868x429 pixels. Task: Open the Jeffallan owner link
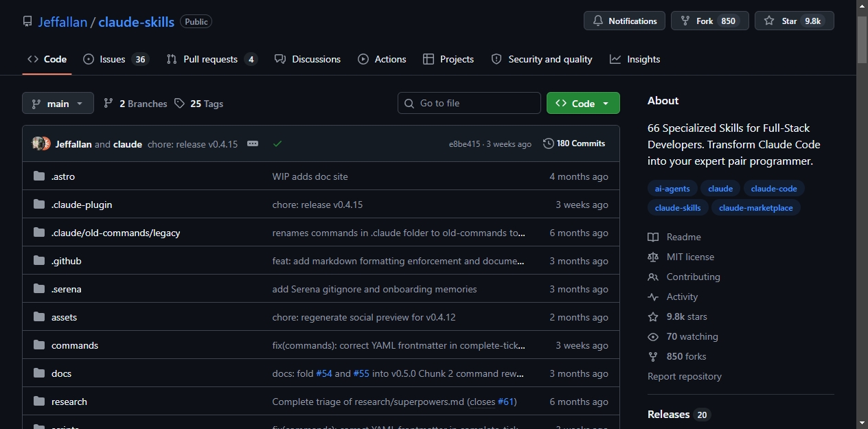coord(62,21)
